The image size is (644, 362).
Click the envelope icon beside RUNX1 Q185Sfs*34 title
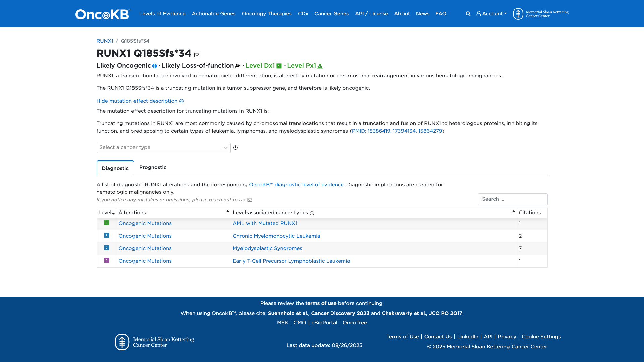tap(197, 55)
